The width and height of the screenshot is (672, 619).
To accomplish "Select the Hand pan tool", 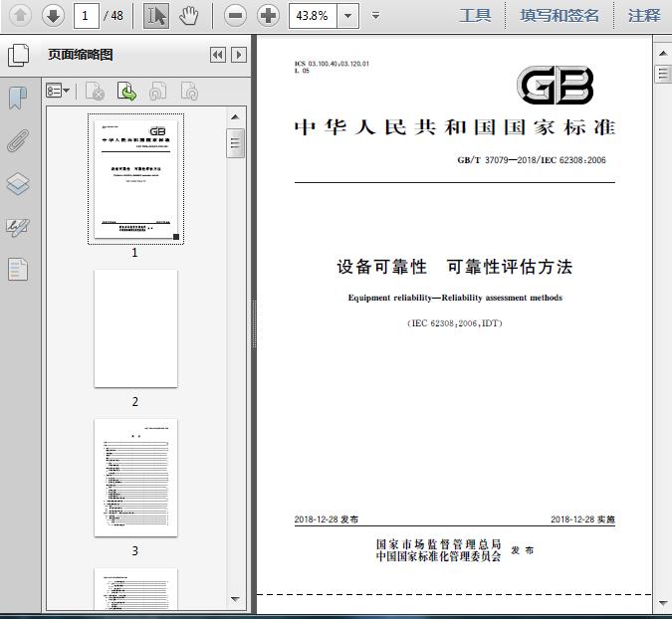I will pyautogui.click(x=189, y=15).
